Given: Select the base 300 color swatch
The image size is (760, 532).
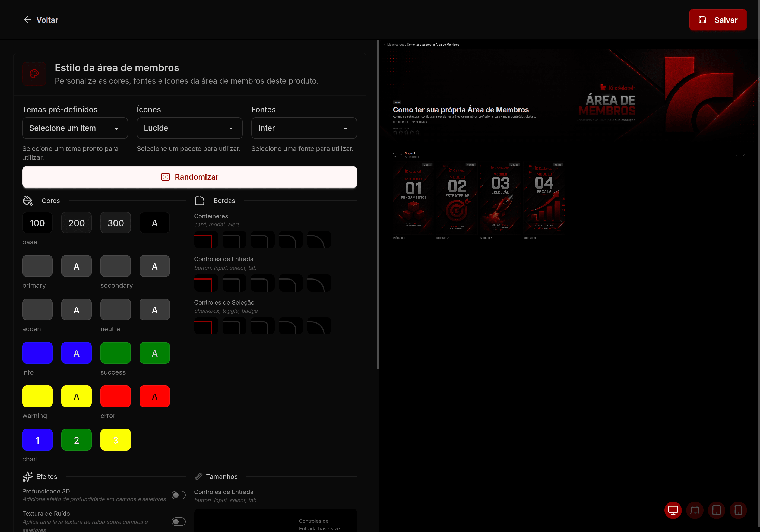Looking at the screenshot, I should (116, 223).
